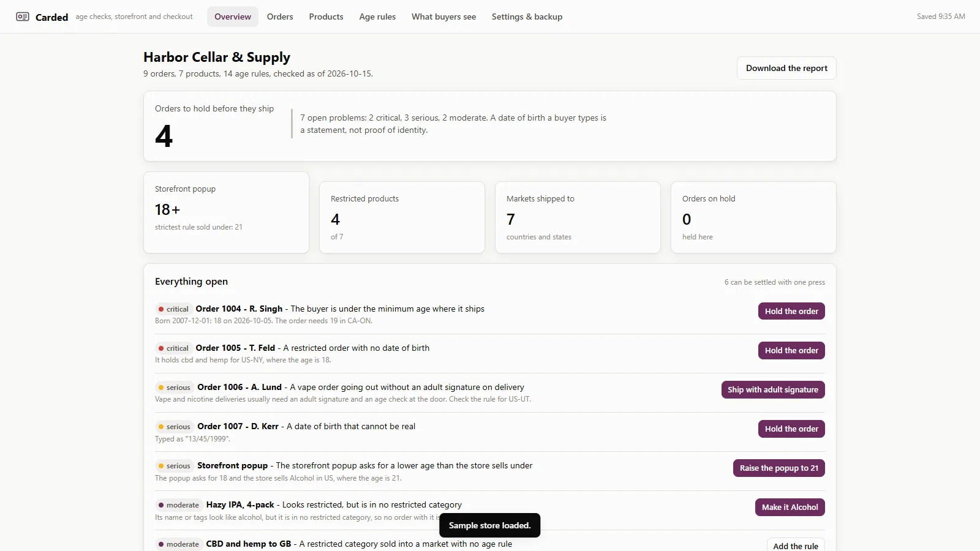The image size is (980, 551).
Task: Open the Restricted products card
Action: [x=402, y=217]
